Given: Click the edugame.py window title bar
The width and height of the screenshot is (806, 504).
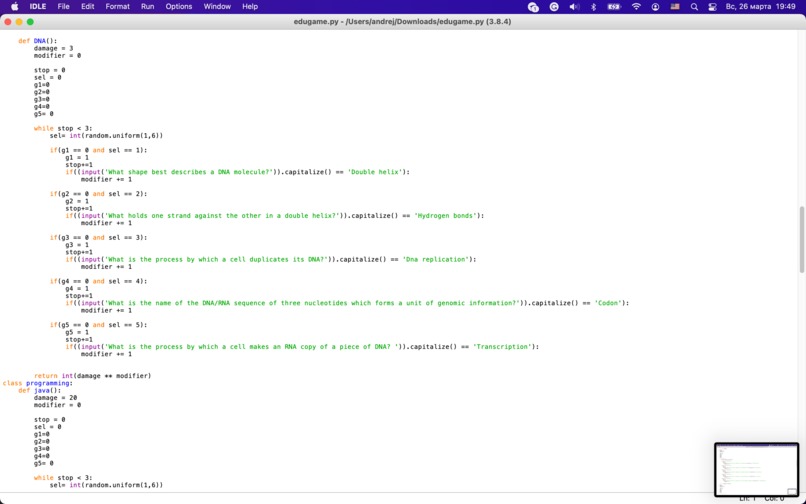Looking at the screenshot, I should point(402,22).
